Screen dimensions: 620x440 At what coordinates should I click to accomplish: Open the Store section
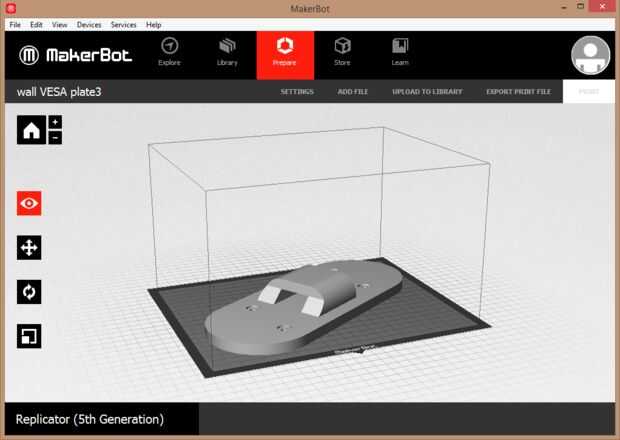tap(342, 53)
